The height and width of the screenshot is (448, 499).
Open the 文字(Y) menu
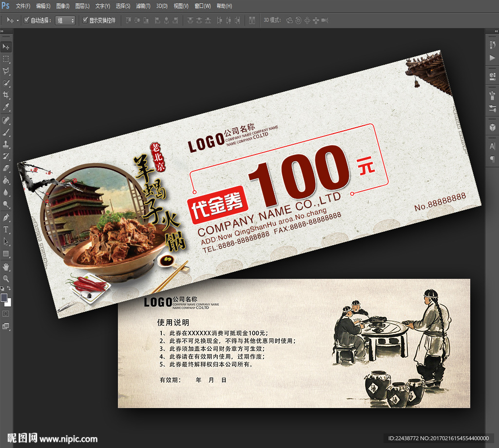102,6
